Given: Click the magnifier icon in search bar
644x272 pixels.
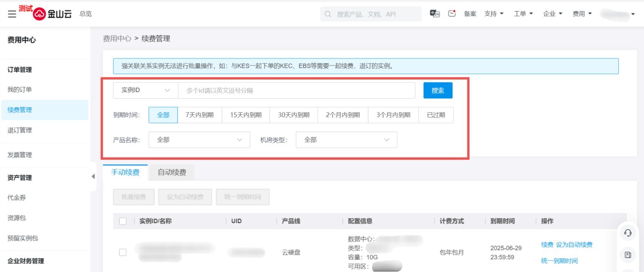Looking at the screenshot, I should 328,14.
